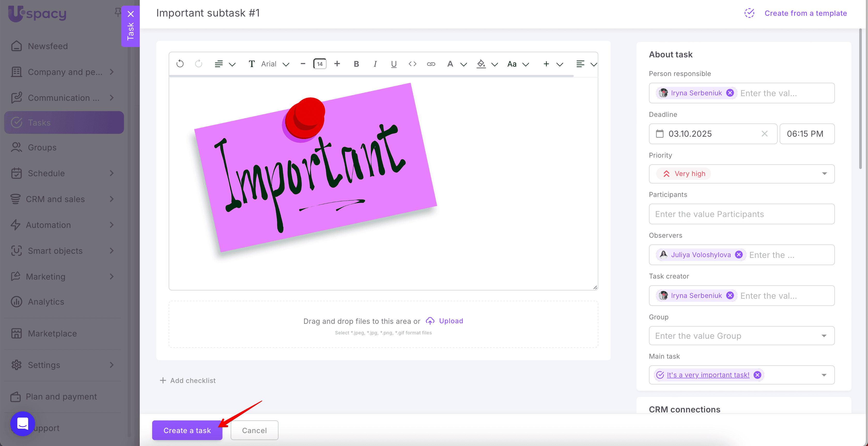The width and height of the screenshot is (868, 446).
Task: Insert a code block via code icon
Action: [x=413, y=64]
